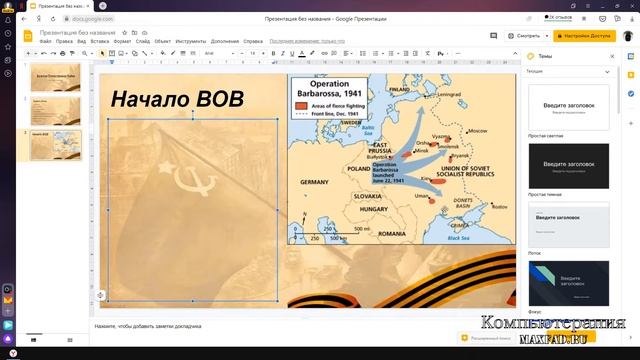
Task: Select the line tool
Action: [x=144, y=53]
